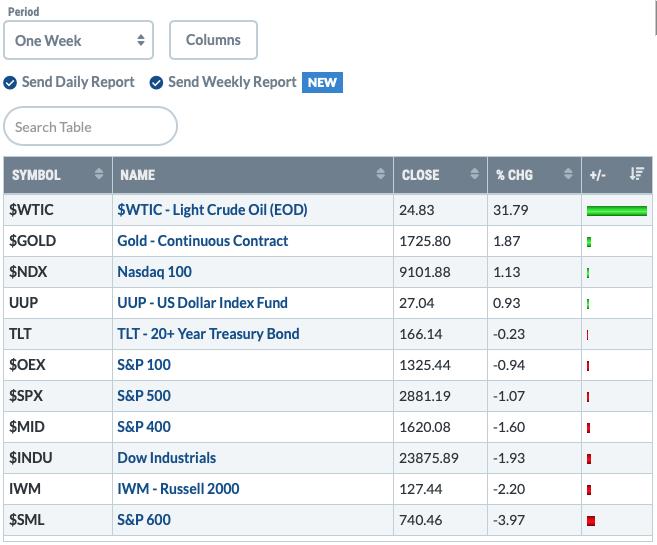Screen dimensions: 657x545
Task: Click the Columns button
Action: [213, 40]
